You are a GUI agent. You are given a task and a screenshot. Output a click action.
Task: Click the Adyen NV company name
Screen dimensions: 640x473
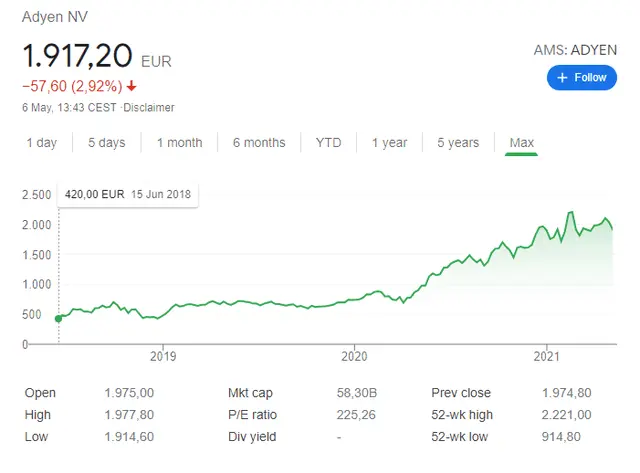(55, 17)
